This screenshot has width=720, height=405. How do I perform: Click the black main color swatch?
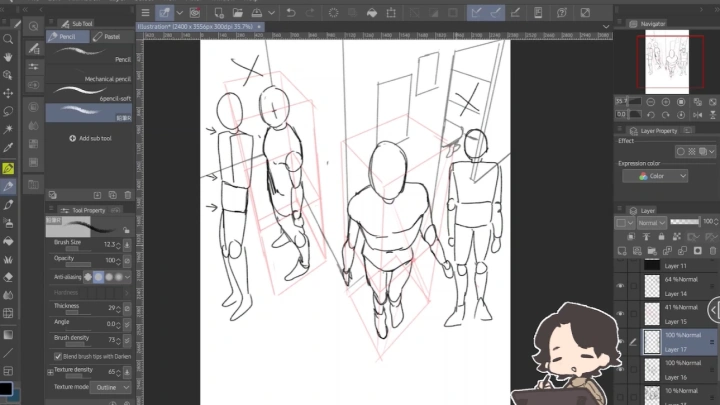click(6, 388)
